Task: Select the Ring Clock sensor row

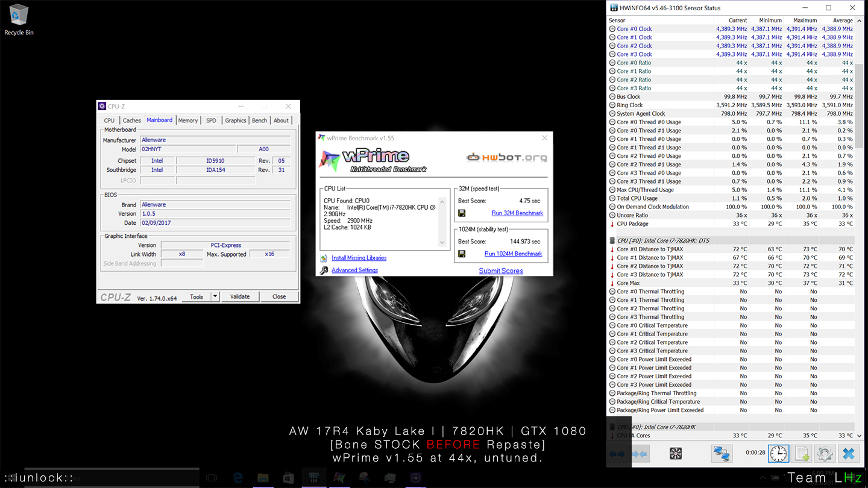Action: (731, 105)
